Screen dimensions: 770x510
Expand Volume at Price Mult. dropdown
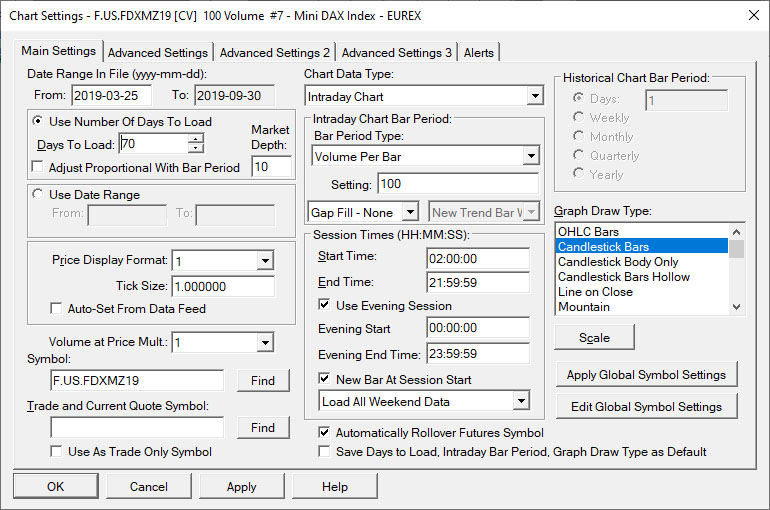point(265,342)
